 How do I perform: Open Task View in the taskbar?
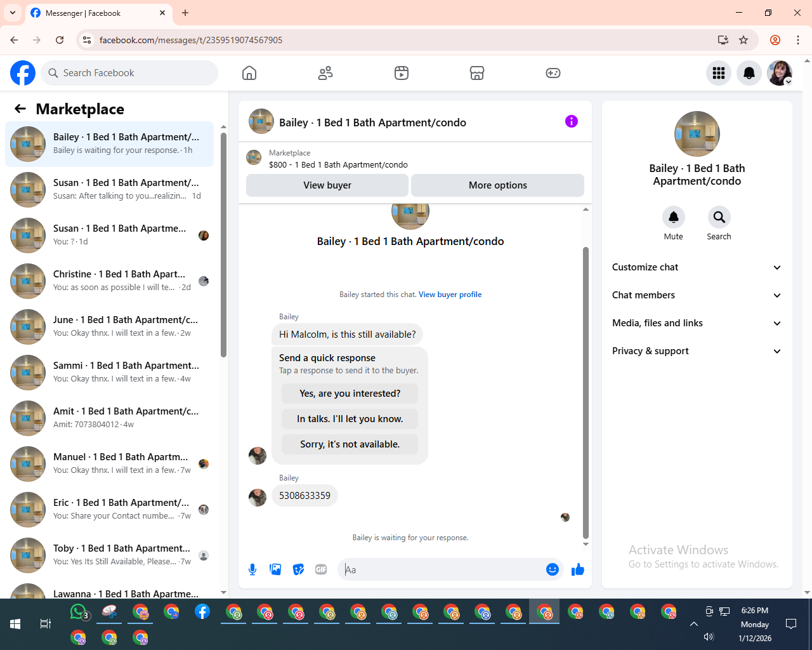pyautogui.click(x=46, y=624)
